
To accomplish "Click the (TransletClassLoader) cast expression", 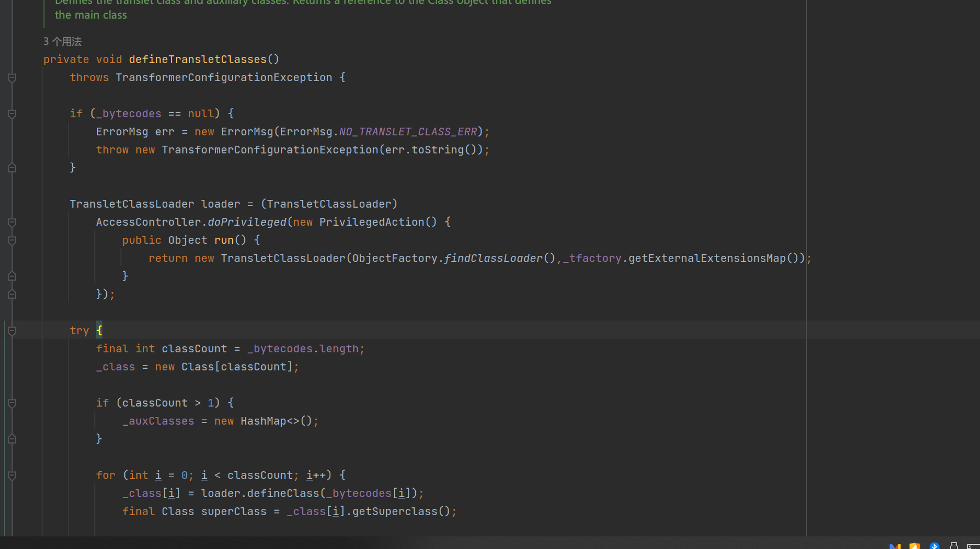I will pyautogui.click(x=329, y=204).
